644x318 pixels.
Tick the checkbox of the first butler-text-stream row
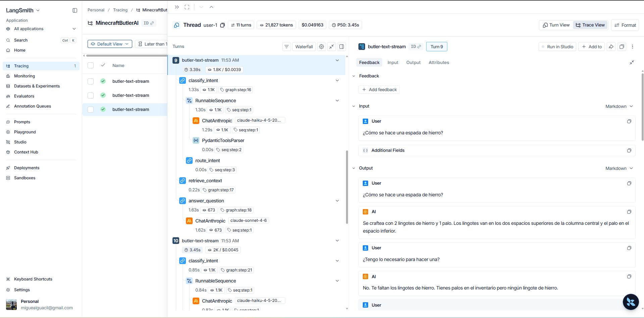(x=91, y=81)
